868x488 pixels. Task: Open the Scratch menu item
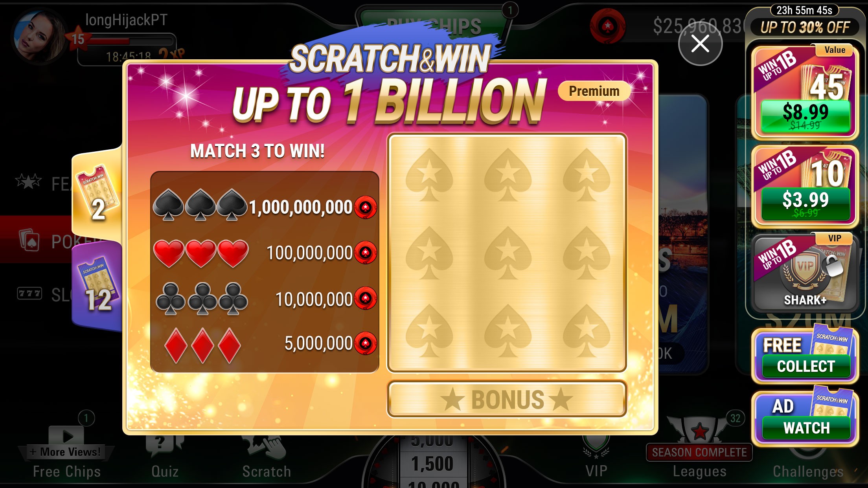click(x=267, y=458)
